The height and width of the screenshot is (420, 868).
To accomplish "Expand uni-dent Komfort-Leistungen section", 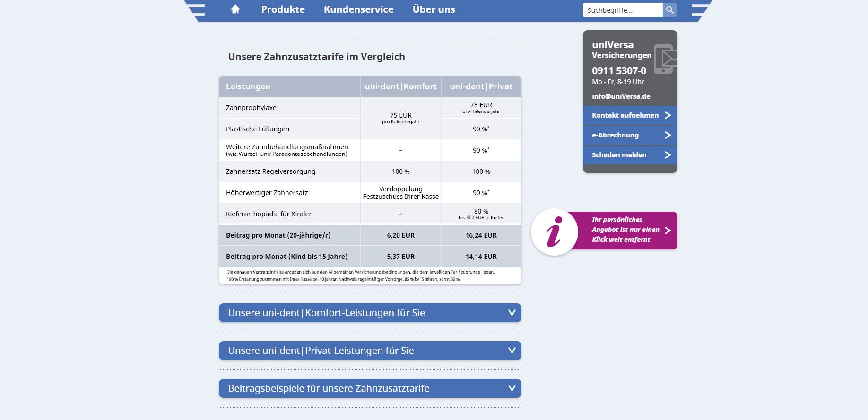I will coord(370,313).
